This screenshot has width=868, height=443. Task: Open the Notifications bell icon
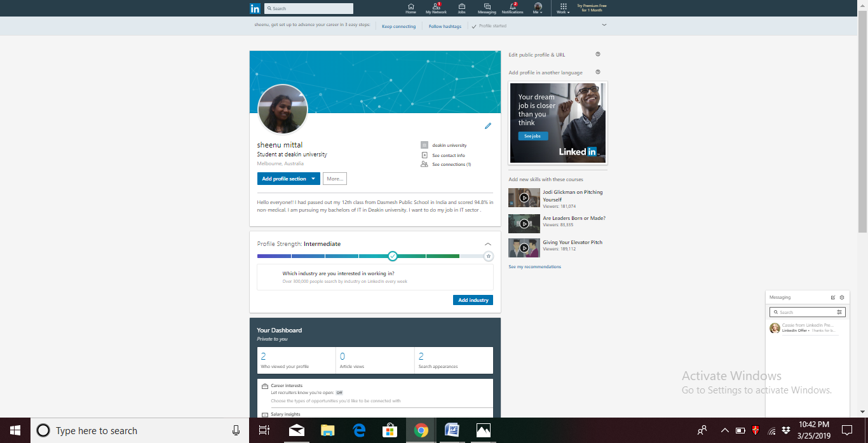coord(512,8)
